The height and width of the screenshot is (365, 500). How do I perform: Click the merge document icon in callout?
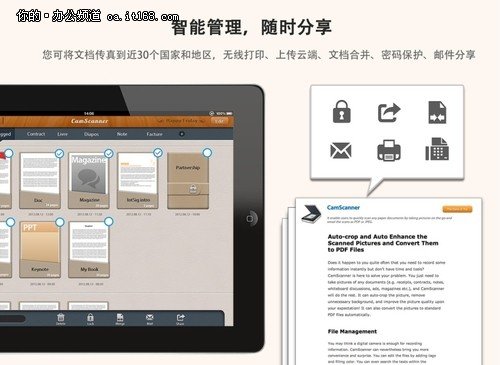437,112
